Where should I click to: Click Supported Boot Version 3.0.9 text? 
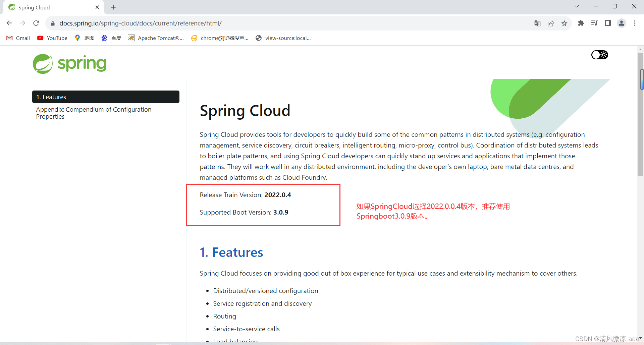[244, 212]
